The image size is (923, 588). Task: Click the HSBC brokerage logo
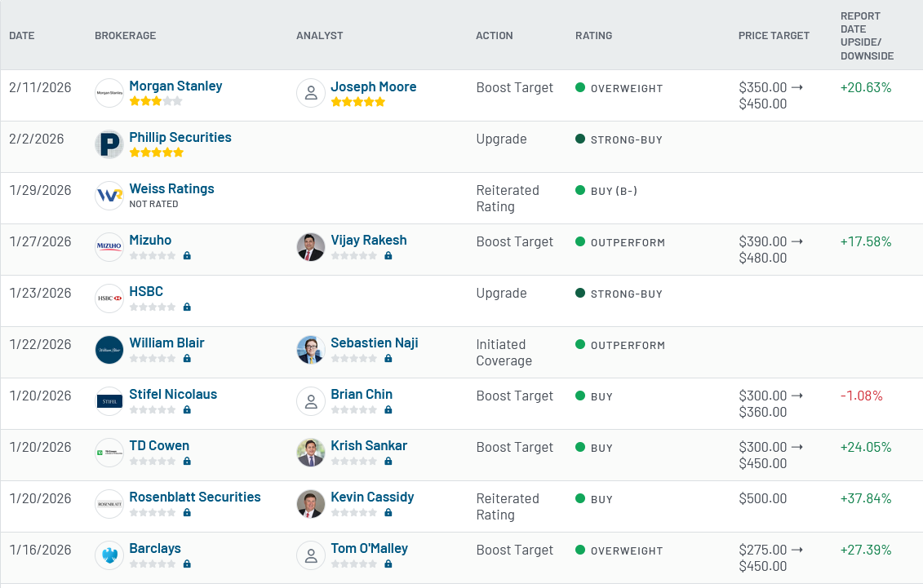[109, 298]
